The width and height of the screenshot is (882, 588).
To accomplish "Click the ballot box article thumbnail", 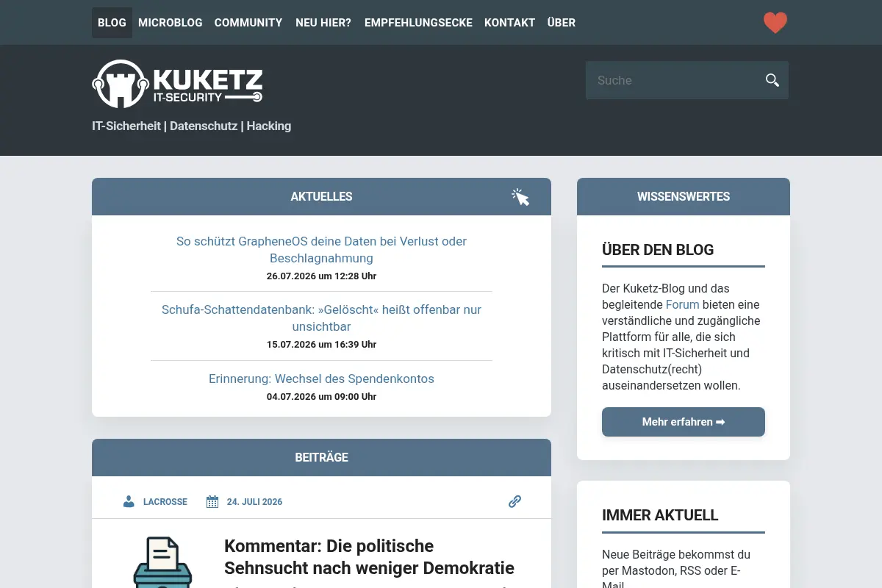I will [162, 562].
